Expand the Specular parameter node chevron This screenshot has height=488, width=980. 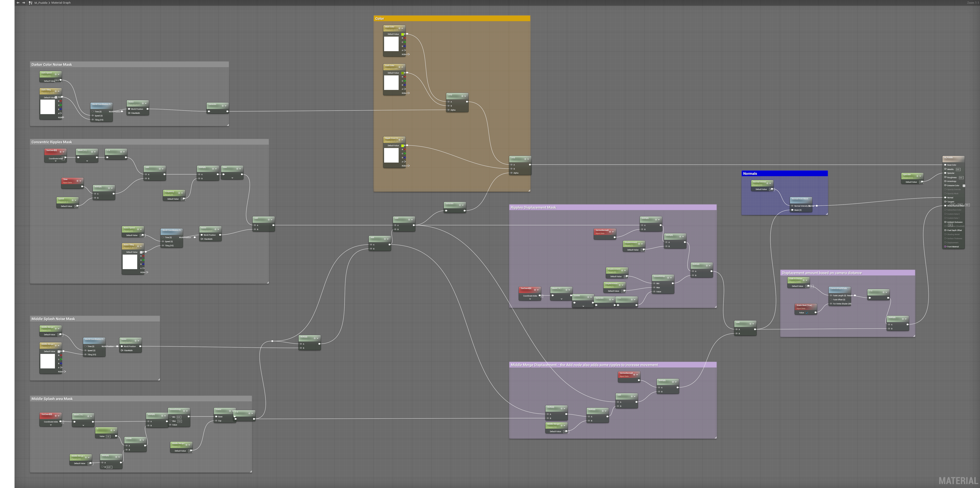920,176
